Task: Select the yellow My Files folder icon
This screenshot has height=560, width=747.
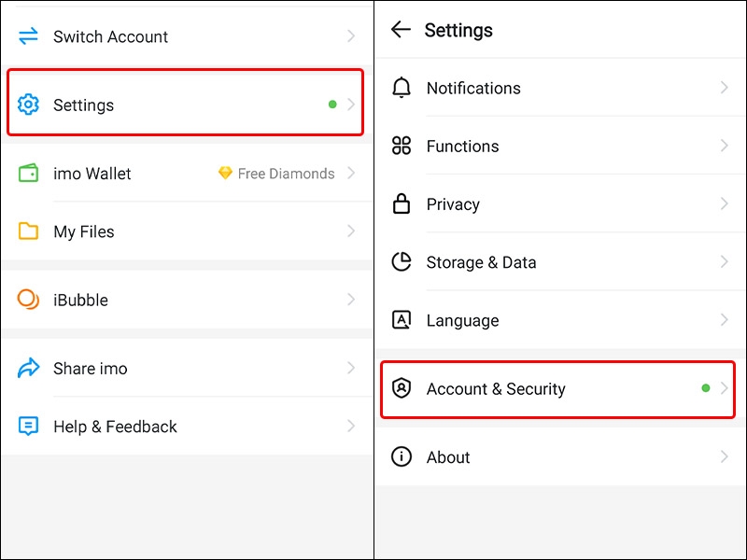Action: pyautogui.click(x=28, y=231)
